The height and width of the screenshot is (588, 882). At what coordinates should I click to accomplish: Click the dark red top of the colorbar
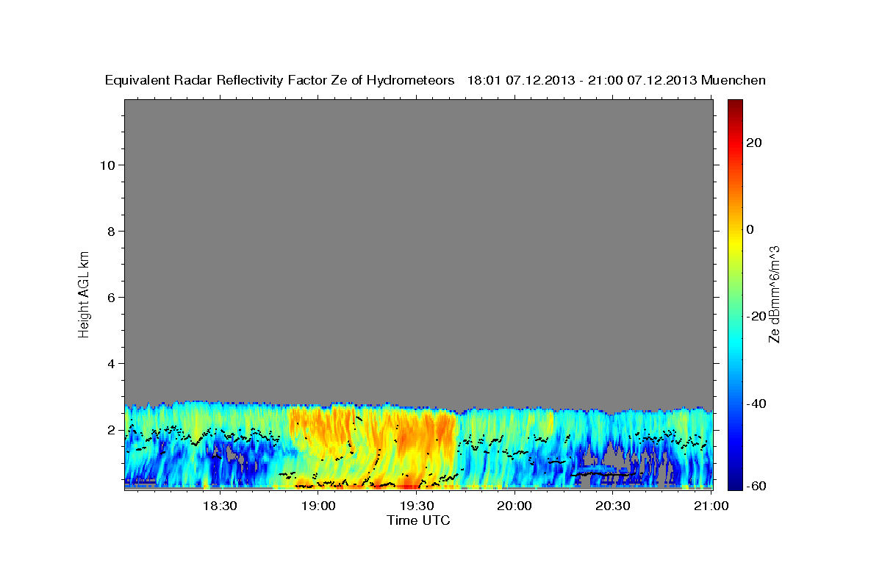point(734,104)
